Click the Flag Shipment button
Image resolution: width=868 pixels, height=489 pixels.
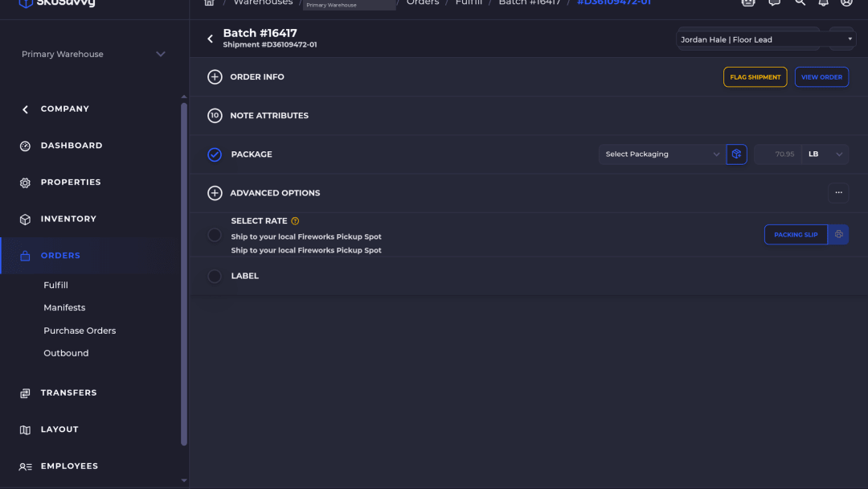click(755, 77)
